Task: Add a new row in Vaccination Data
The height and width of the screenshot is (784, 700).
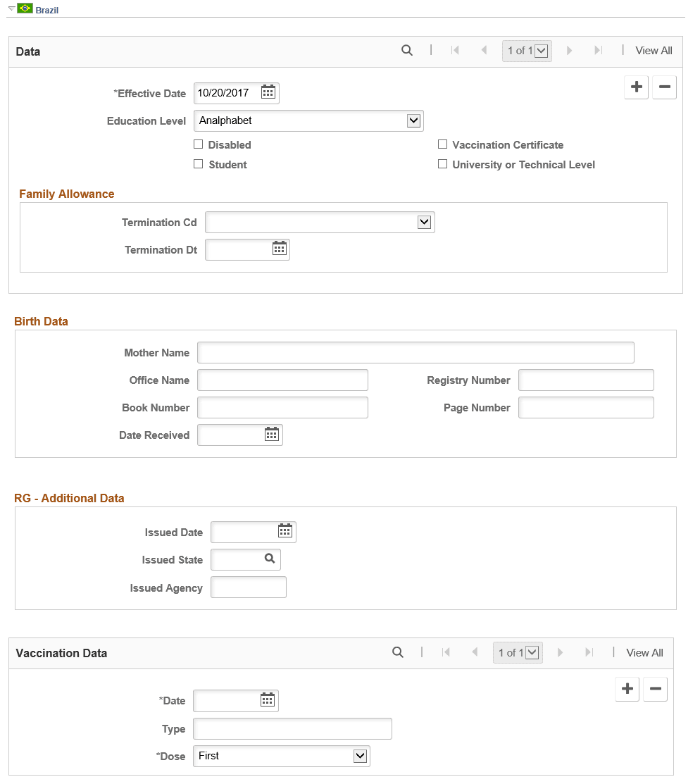Action: [x=627, y=689]
